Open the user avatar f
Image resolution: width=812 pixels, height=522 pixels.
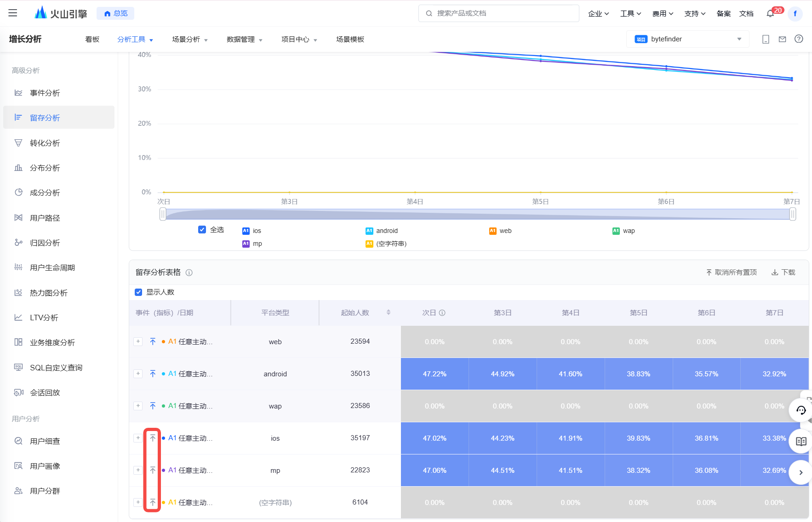(795, 14)
